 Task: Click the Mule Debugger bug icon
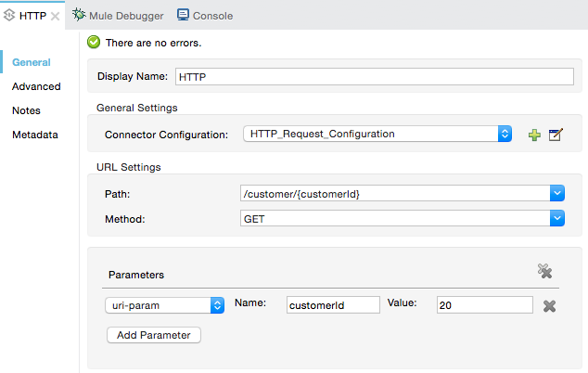pos(80,15)
